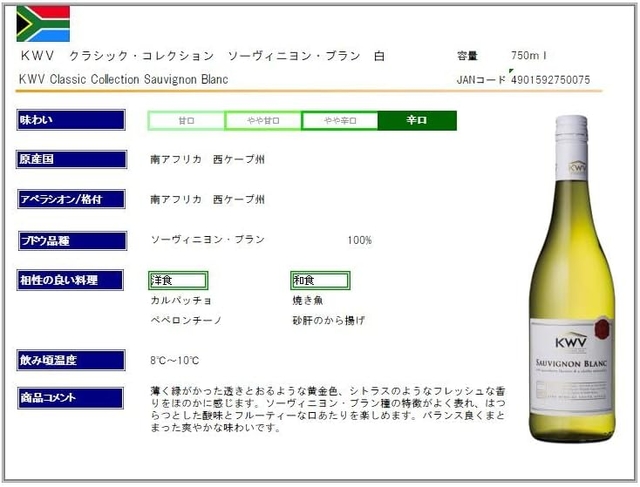Click the 8℃～10℃ temperature value
Screen dimensions: 640x487
[175, 361]
